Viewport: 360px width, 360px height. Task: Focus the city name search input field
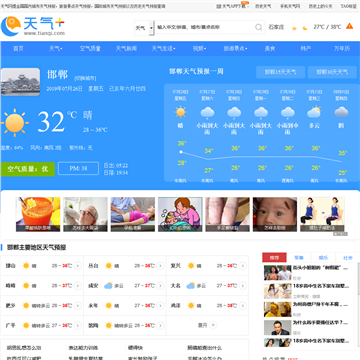(205, 27)
